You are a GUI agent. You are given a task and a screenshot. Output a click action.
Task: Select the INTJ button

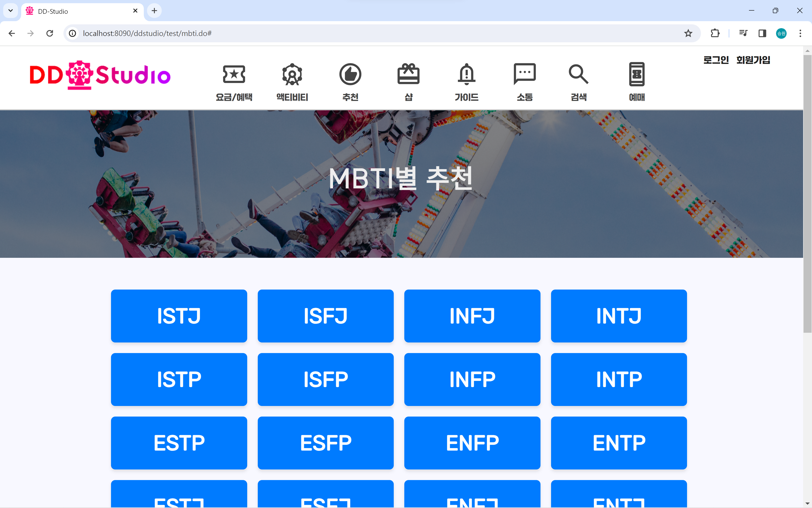tap(619, 316)
